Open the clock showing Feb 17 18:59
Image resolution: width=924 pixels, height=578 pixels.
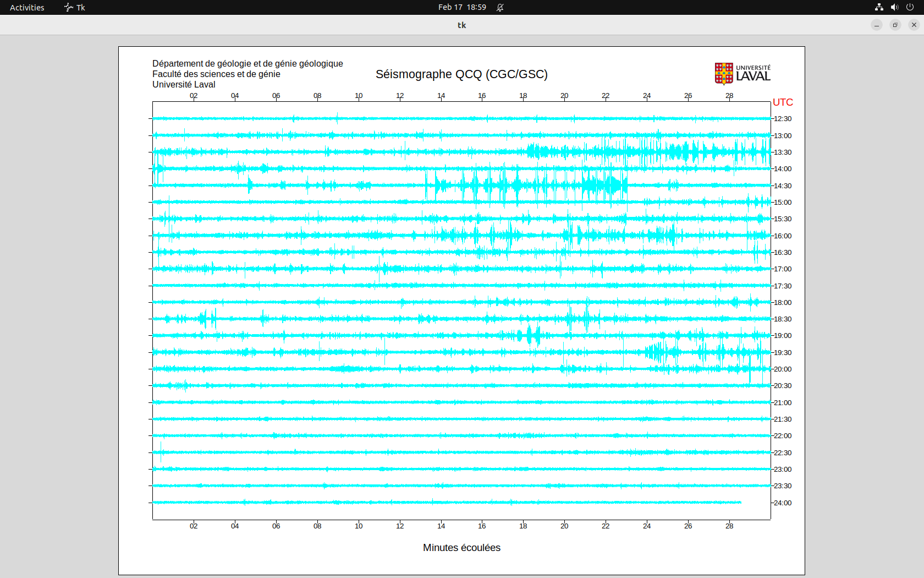pyautogui.click(x=462, y=7)
